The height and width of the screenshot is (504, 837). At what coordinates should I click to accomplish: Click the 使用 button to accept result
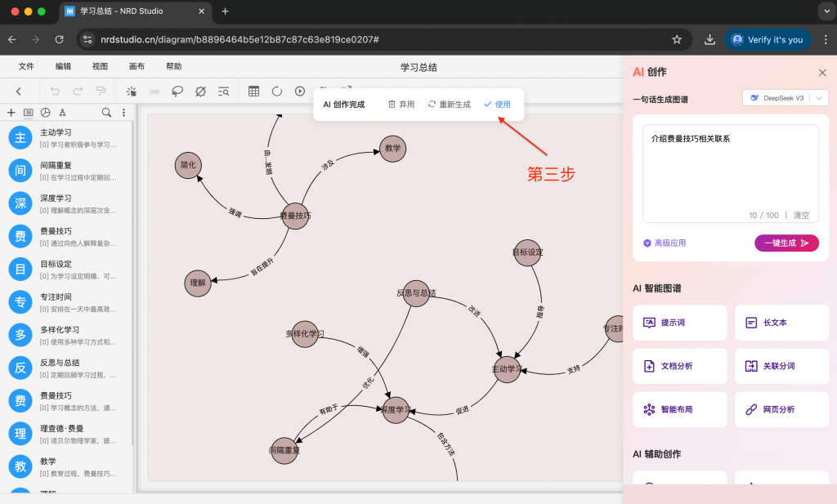pyautogui.click(x=497, y=105)
